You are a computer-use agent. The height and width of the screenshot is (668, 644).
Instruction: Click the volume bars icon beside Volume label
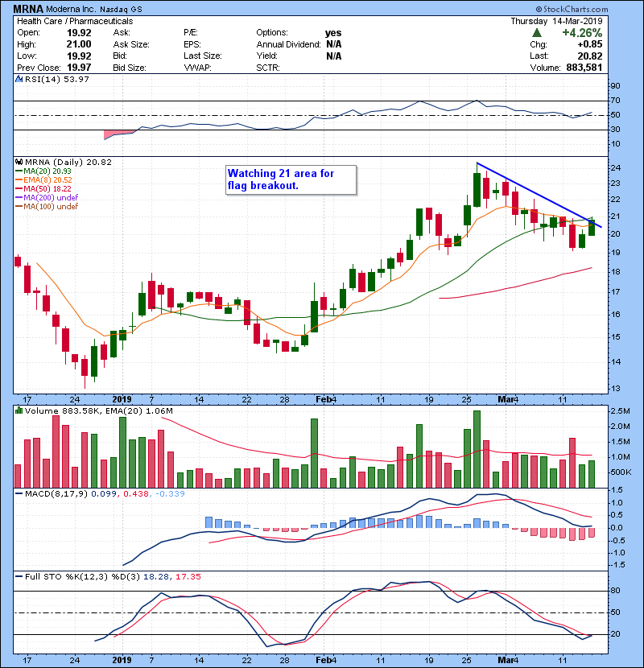pyautogui.click(x=19, y=410)
